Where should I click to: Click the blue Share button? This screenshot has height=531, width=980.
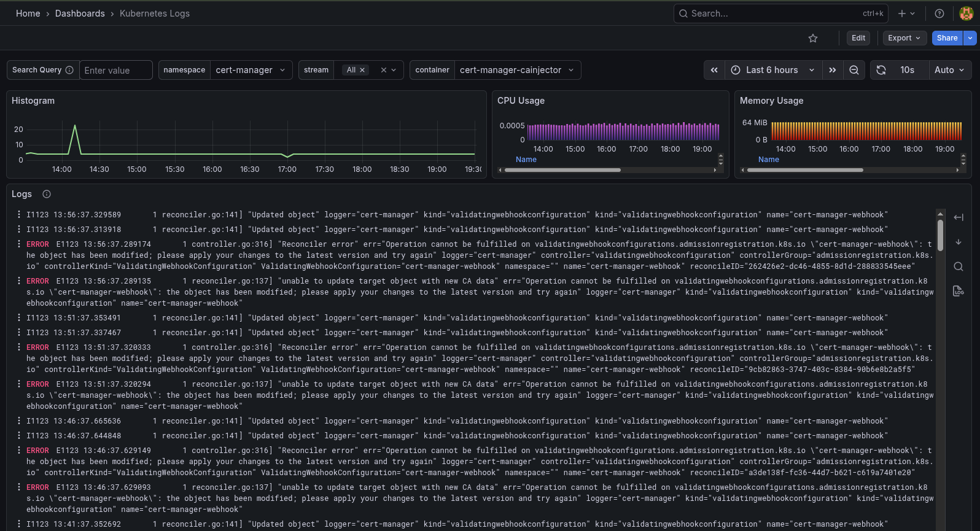tap(947, 38)
